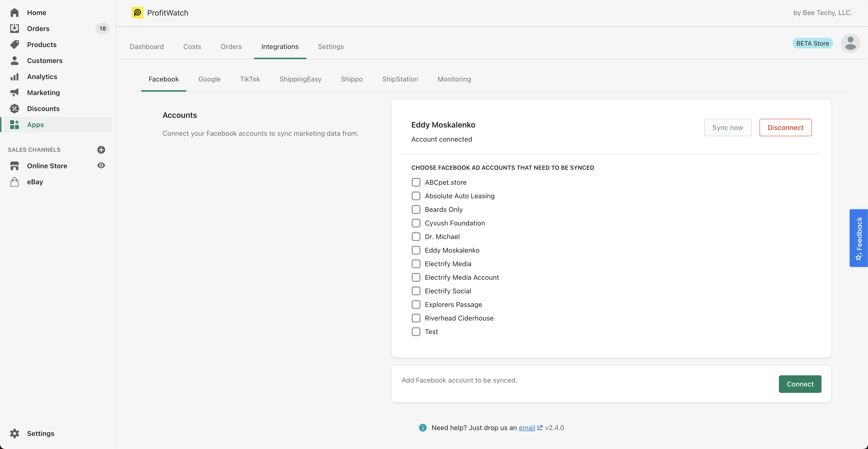Click 'by Bee Techy, LLC.' text
The image size is (868, 449).
[x=822, y=12]
